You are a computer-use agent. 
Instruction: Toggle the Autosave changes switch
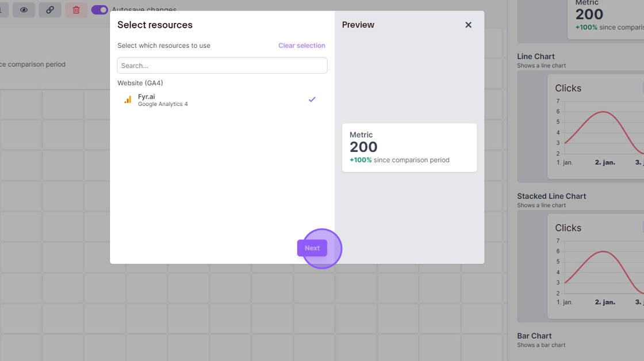pyautogui.click(x=99, y=10)
